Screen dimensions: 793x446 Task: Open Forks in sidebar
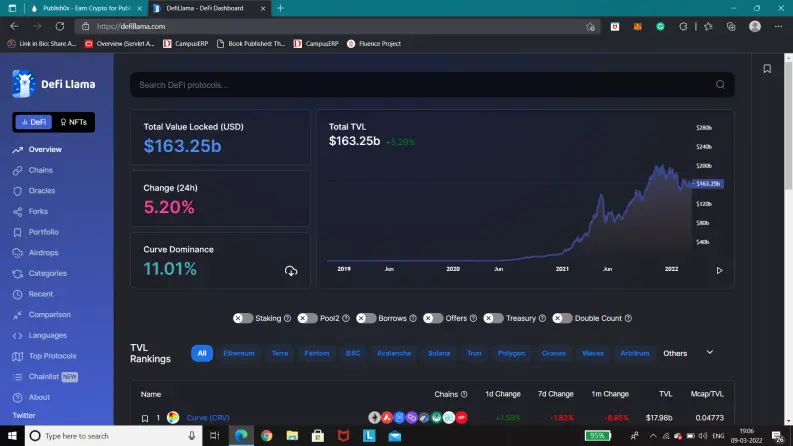pyautogui.click(x=30, y=212)
